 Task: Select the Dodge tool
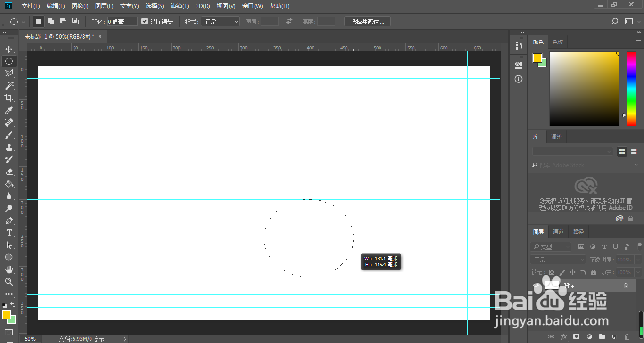[x=8, y=208]
